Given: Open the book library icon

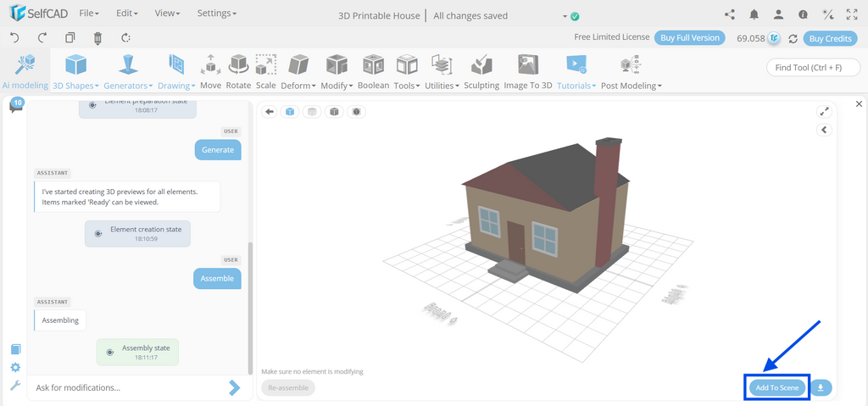Looking at the screenshot, I should pos(15,349).
